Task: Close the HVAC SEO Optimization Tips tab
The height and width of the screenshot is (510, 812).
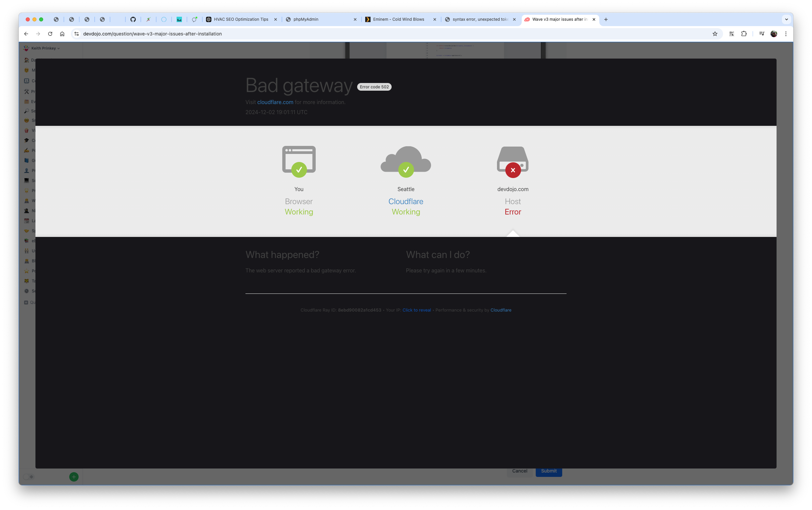Action: pos(275,19)
